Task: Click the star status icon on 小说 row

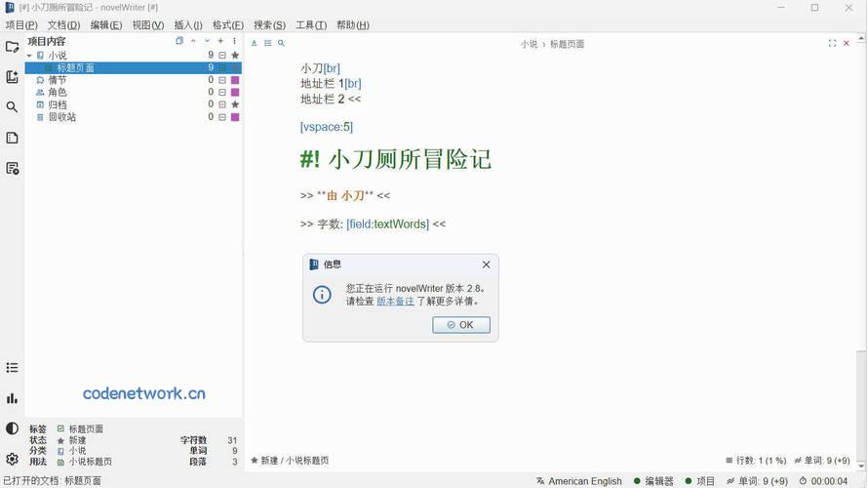Action: coord(235,56)
